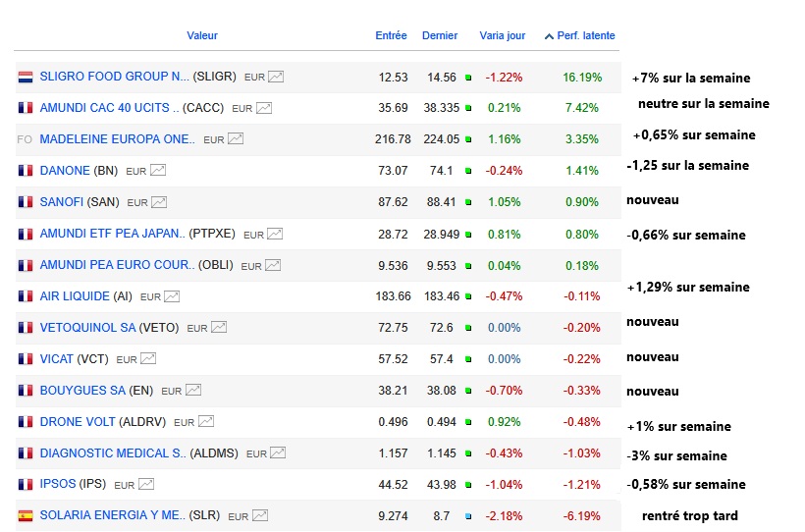
Task: Sort by the Valeur column header
Action: (202, 35)
